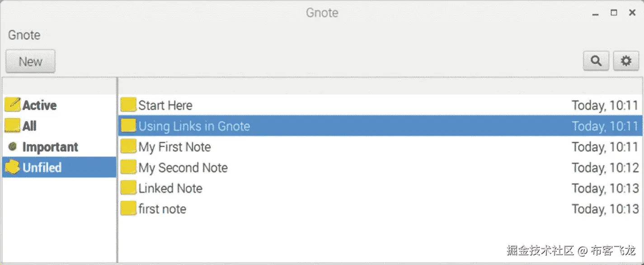The image size is (644, 265).
Task: Open the gear settings menu
Action: click(626, 61)
